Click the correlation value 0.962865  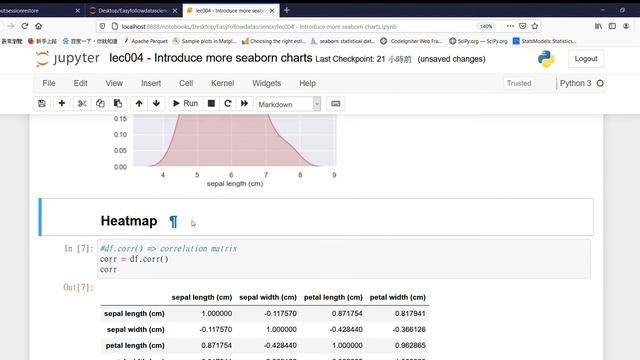pyautogui.click(x=410, y=345)
